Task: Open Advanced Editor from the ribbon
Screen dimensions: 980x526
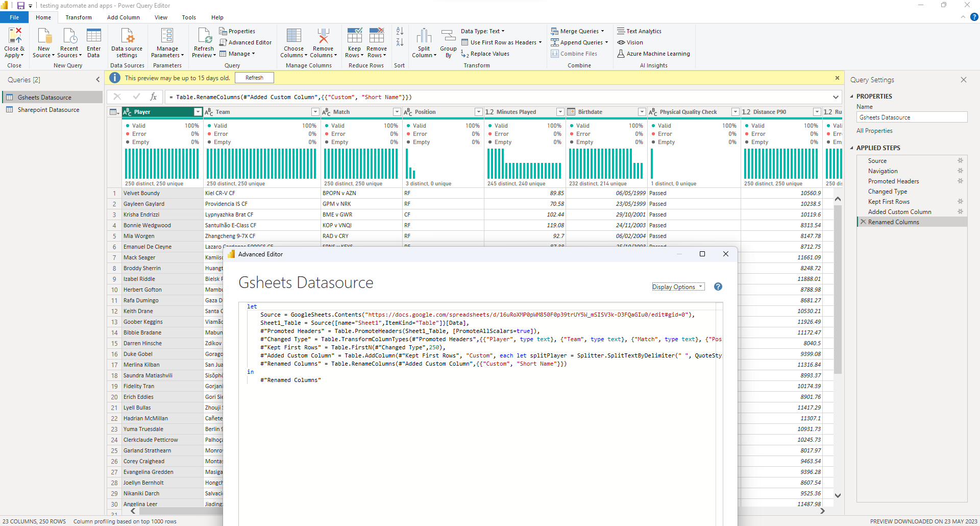Action: pyautogui.click(x=246, y=42)
